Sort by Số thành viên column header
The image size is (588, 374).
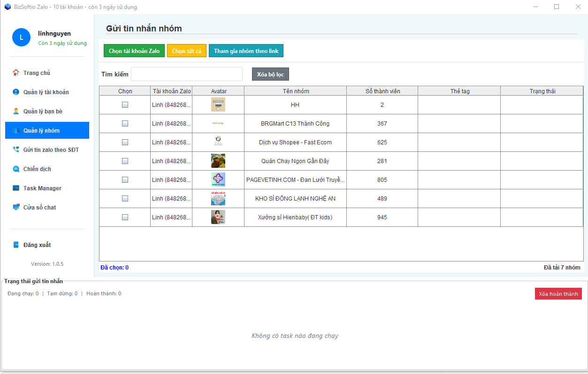click(382, 91)
